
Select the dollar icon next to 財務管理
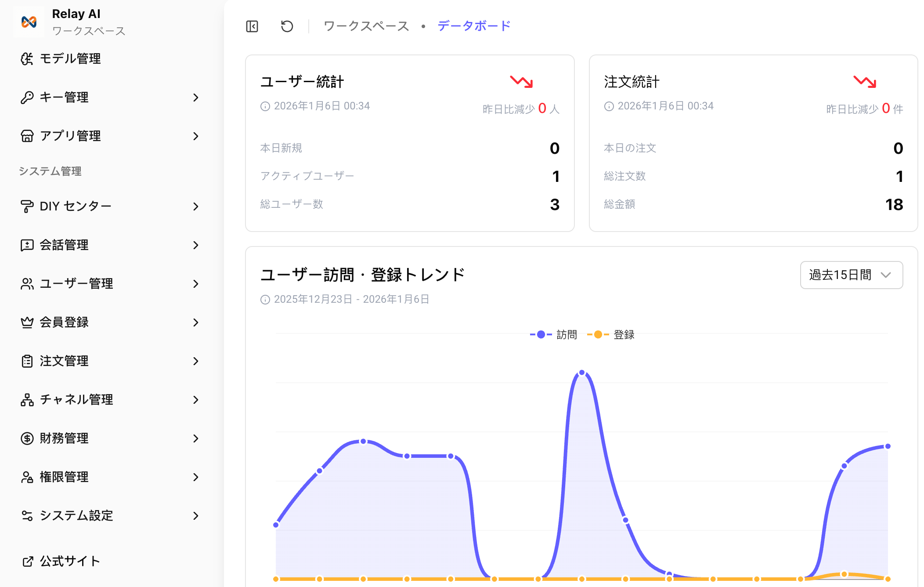point(27,438)
